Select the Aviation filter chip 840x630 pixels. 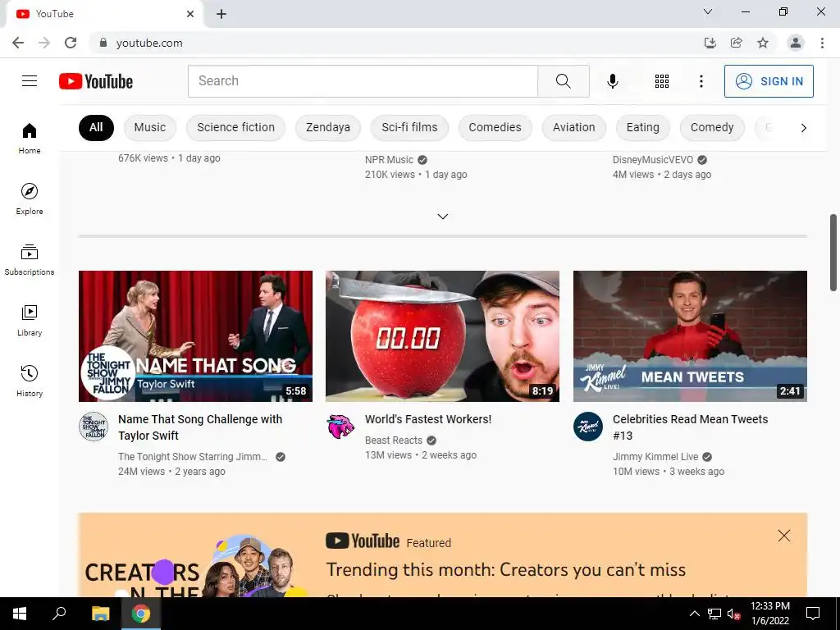coord(573,127)
